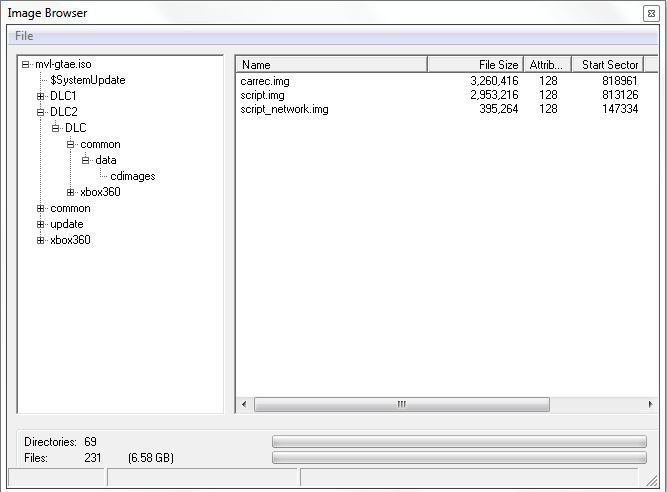Collapse the DLC2 folder node

pos(40,112)
